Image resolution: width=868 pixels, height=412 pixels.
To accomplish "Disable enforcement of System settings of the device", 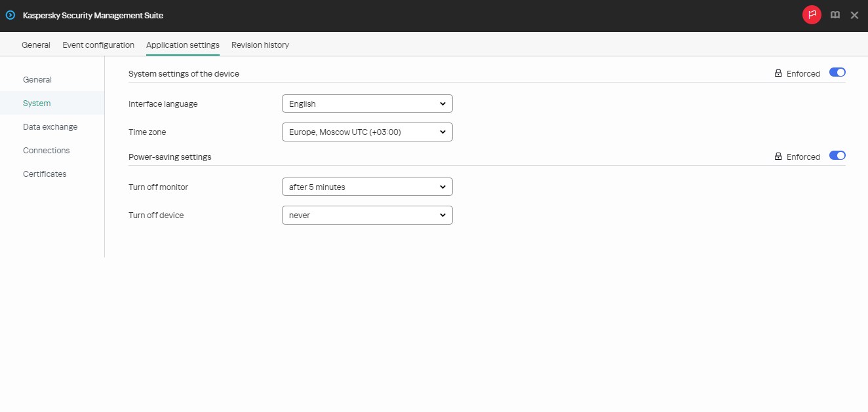I will tap(837, 72).
